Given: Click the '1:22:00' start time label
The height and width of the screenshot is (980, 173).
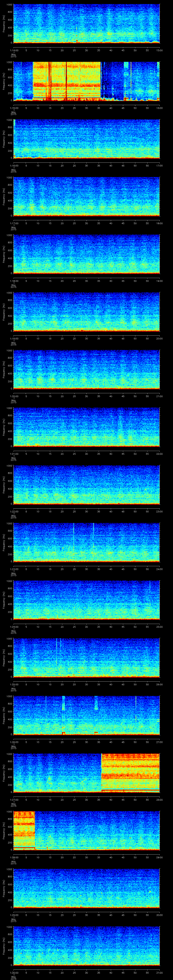Looking at the screenshot, I should (x=14, y=511).
